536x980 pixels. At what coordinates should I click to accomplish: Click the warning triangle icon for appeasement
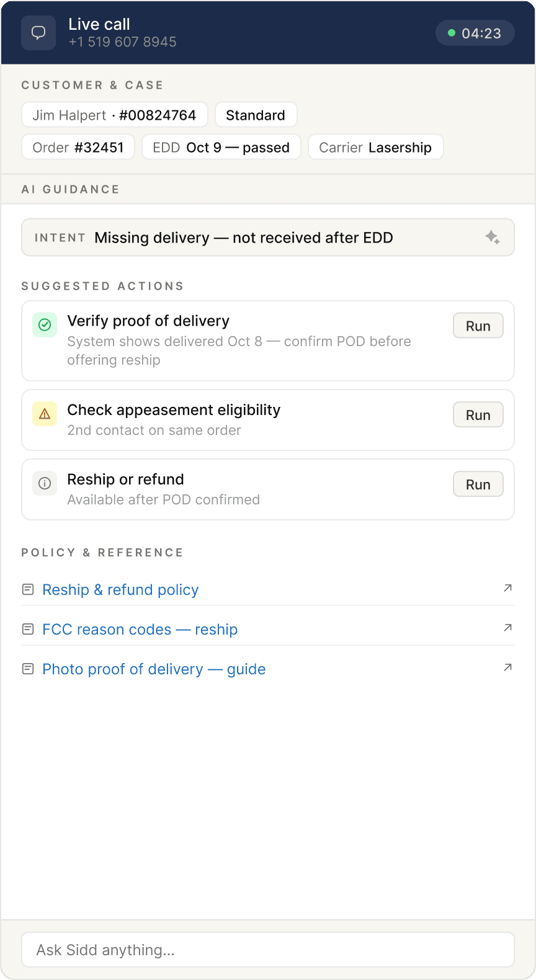pos(45,414)
